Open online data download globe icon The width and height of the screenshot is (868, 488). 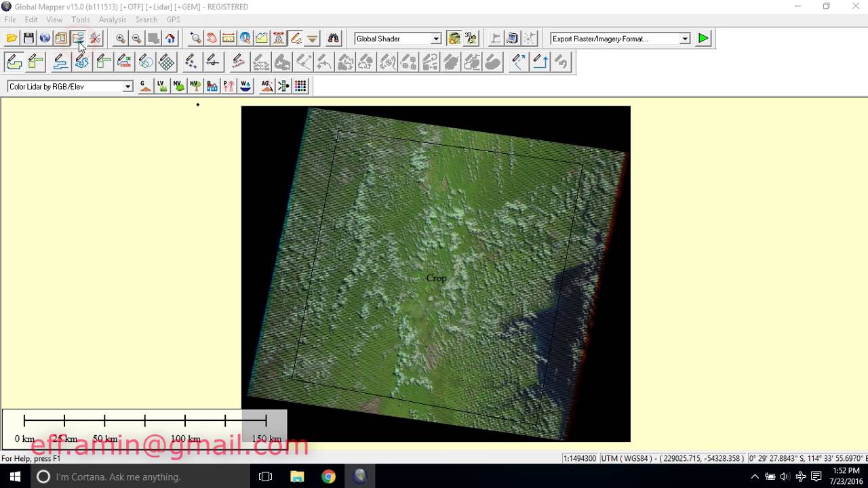tap(45, 39)
